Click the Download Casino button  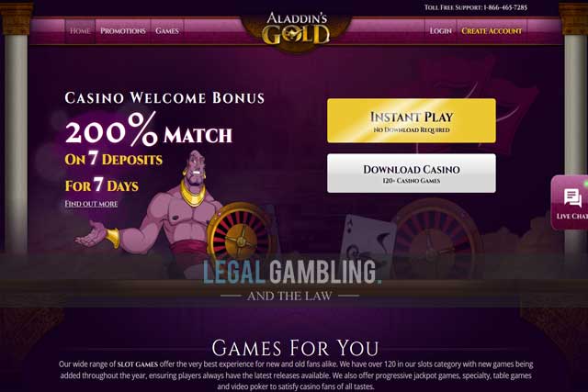tap(412, 174)
